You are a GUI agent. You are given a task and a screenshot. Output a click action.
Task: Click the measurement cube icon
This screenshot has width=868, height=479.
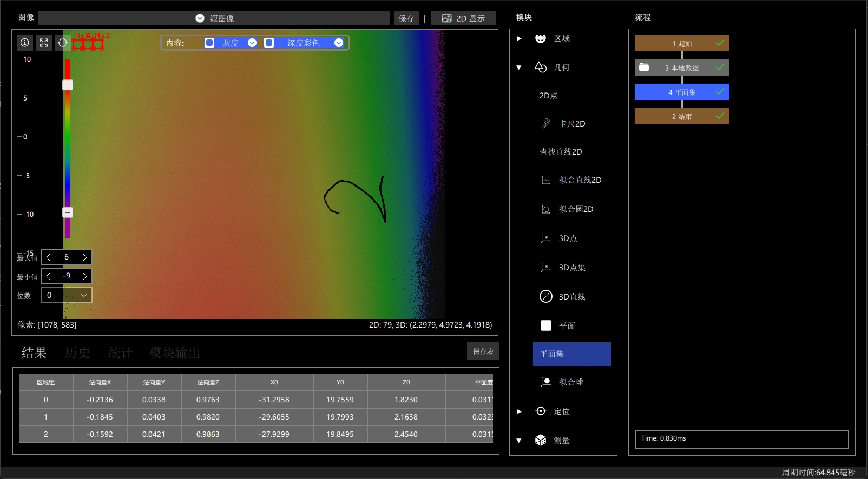coord(541,440)
